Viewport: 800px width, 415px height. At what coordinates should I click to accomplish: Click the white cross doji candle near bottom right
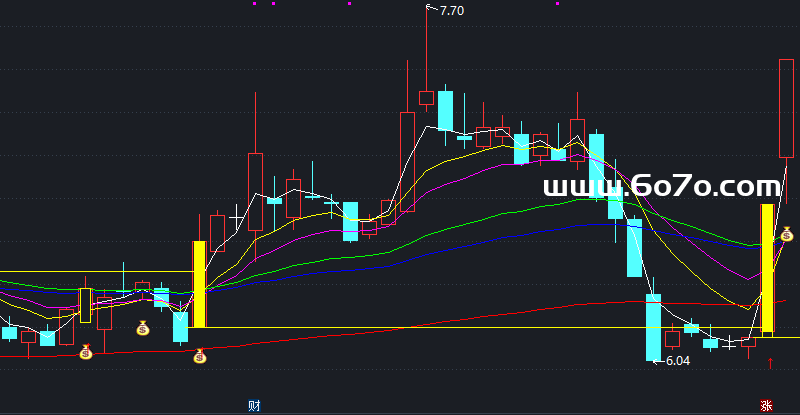730,343
